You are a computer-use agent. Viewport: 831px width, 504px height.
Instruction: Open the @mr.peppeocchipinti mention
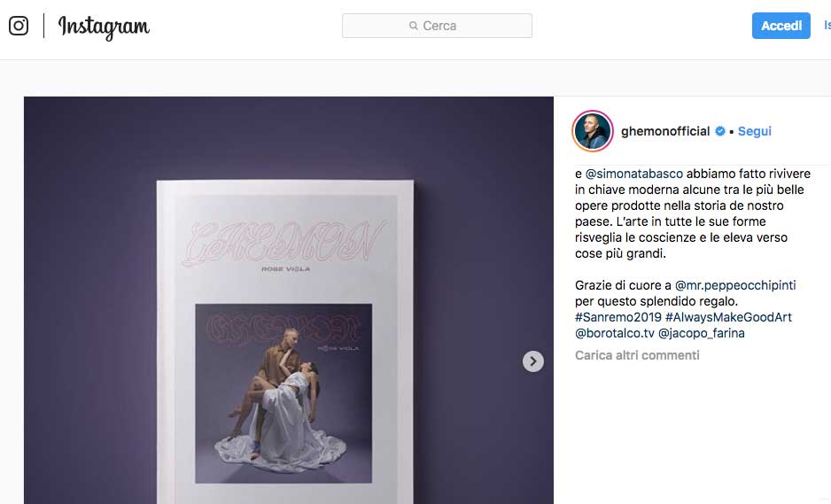click(x=735, y=285)
